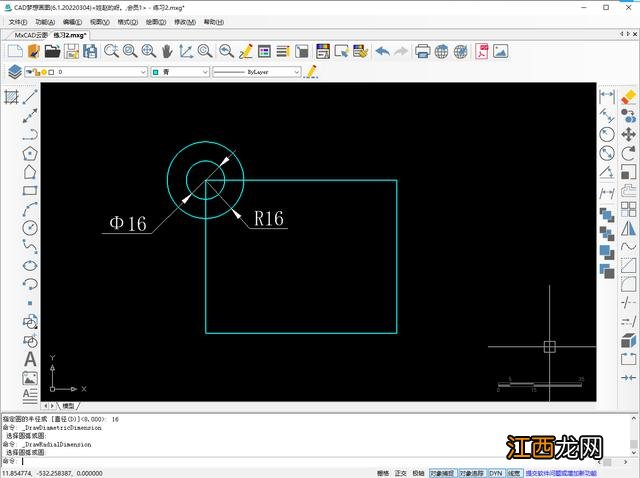The image size is (640, 478).
Task: Toggle the 对象捕捉 object snap button
Action: (x=441, y=473)
